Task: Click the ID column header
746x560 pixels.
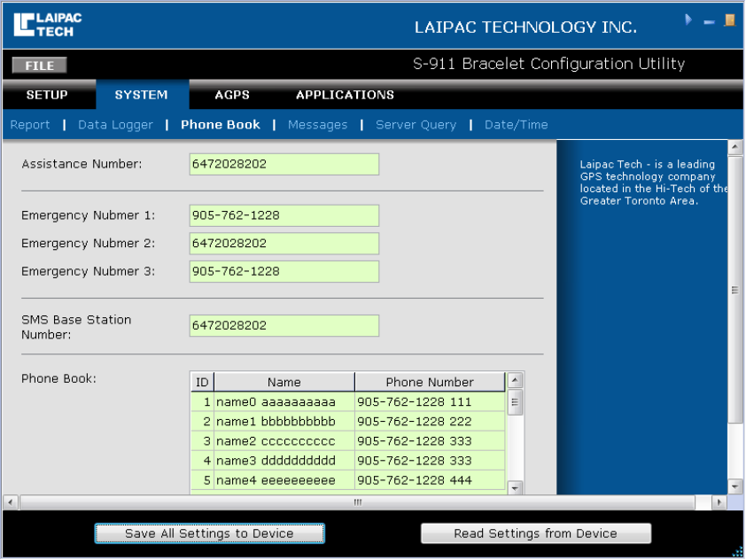Action: 202,382
